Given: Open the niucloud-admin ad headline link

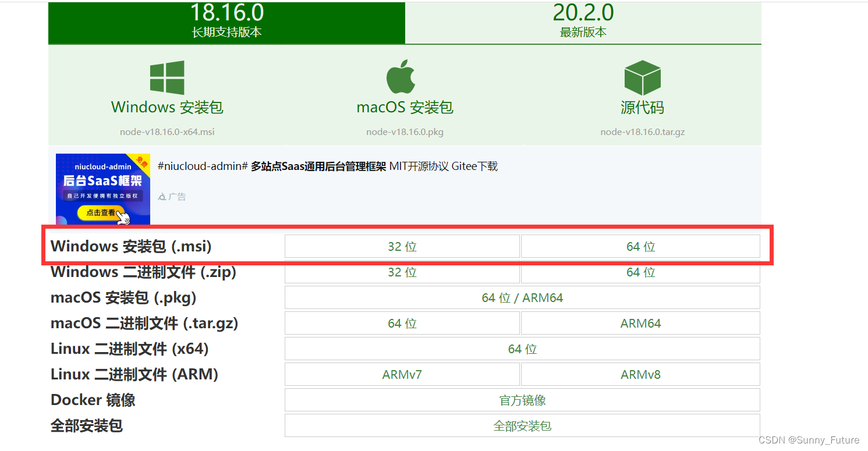Looking at the screenshot, I should (328, 166).
